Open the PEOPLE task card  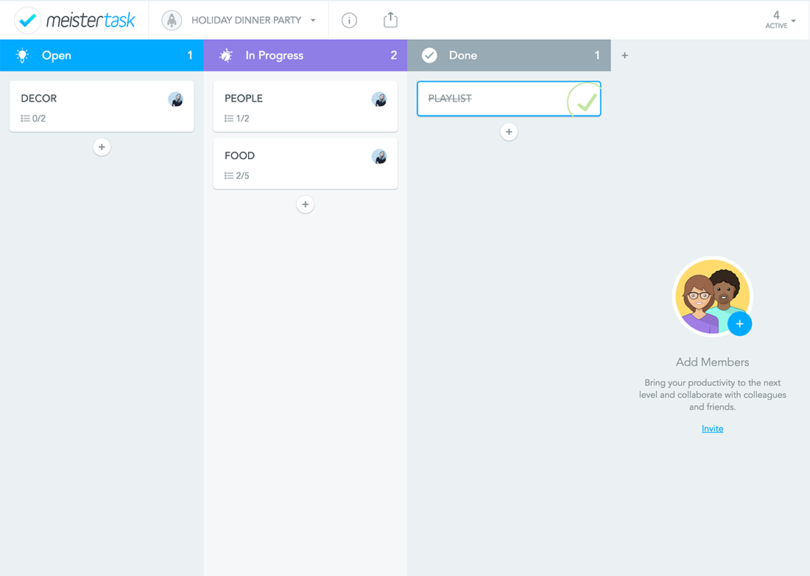pyautogui.click(x=305, y=106)
